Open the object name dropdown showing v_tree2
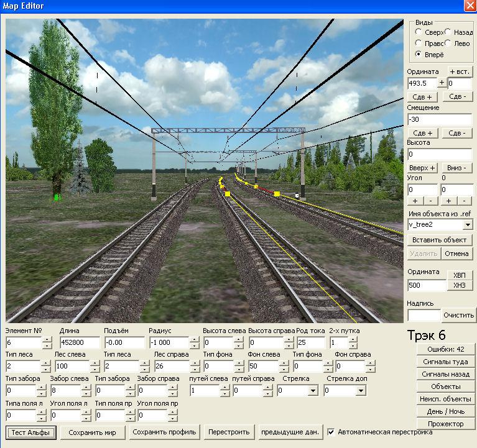The width and height of the screenshot is (477, 448). pyautogui.click(x=468, y=224)
